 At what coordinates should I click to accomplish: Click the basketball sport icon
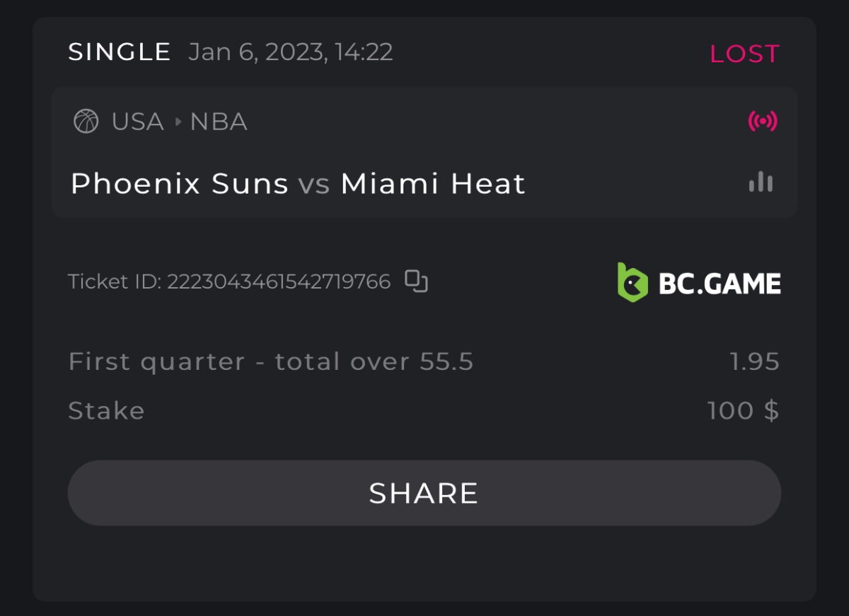86,122
